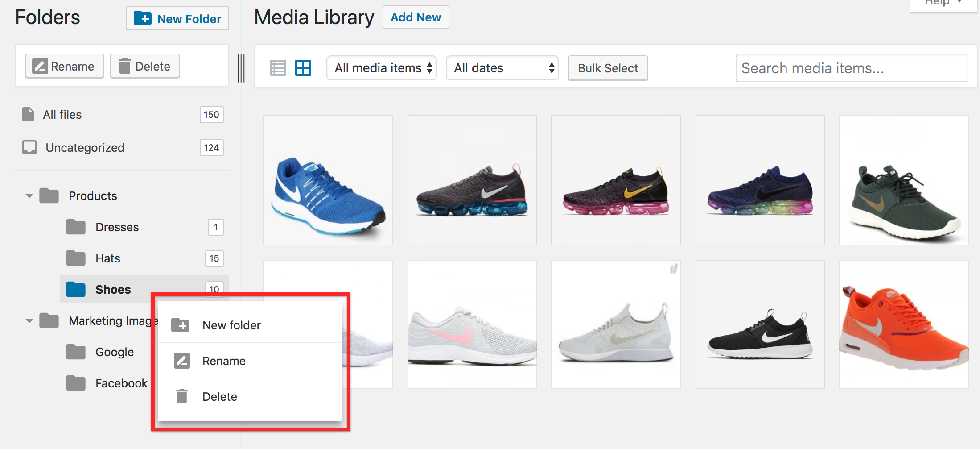Image resolution: width=980 pixels, height=449 pixels.
Task: Click the Add New button
Action: point(416,17)
